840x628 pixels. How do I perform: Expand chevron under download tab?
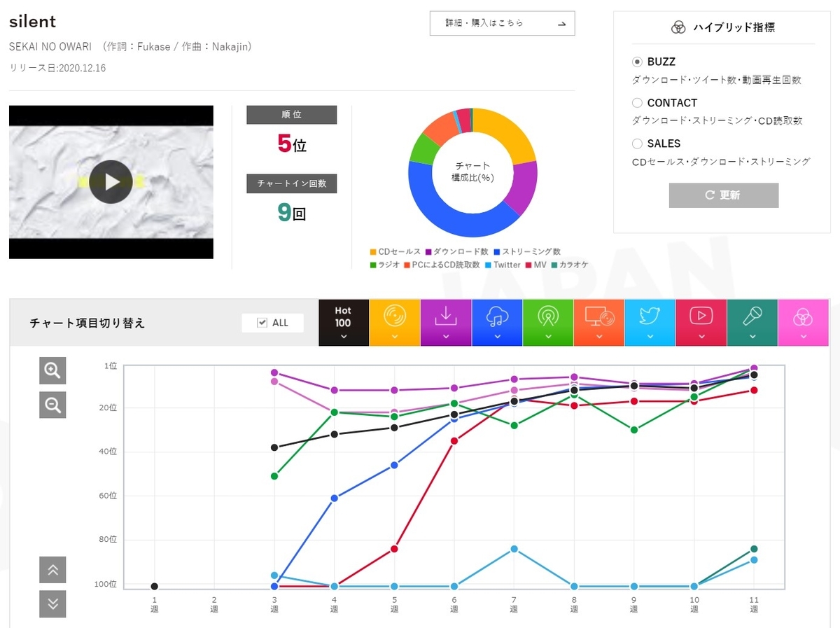point(446,337)
